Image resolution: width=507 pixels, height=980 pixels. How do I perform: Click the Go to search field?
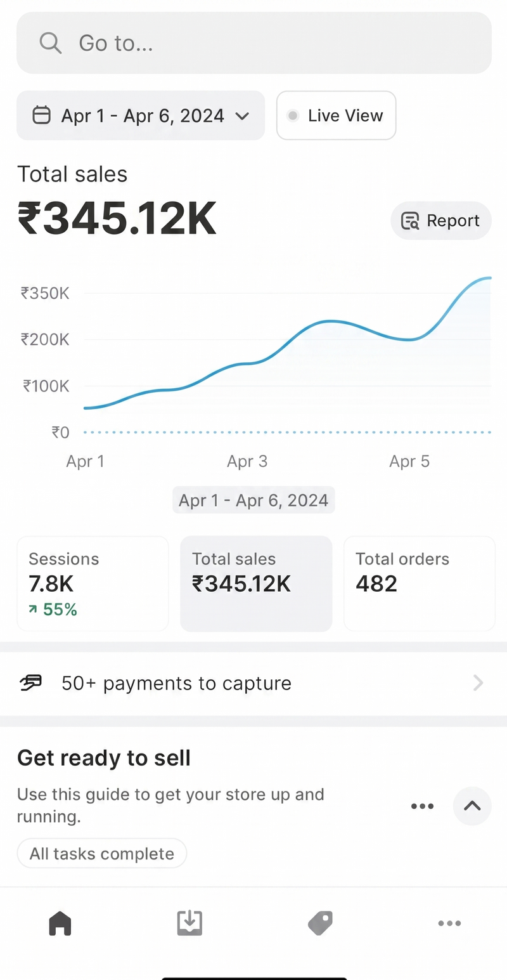pyautogui.click(x=254, y=43)
